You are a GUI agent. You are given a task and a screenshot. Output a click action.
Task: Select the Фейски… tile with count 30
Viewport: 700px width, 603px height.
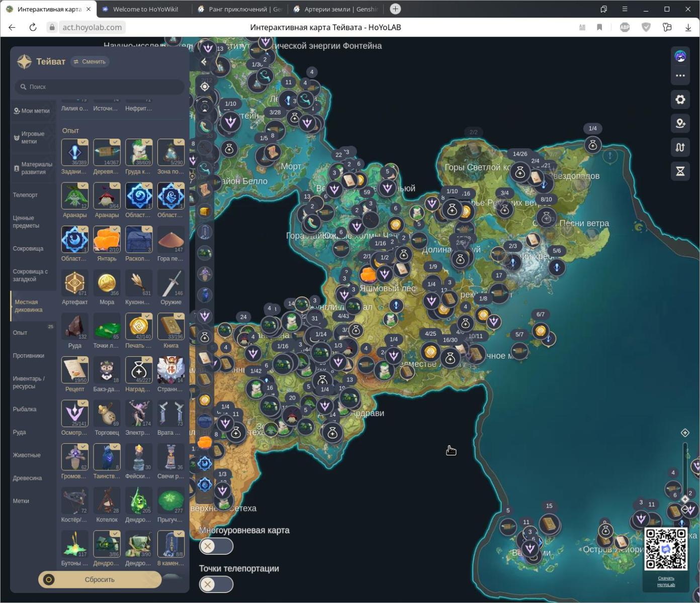[x=139, y=457]
